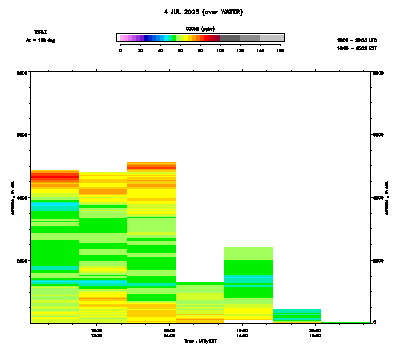Click the light gray color bar end
400x360 pixels.
pyautogui.click(x=272, y=38)
